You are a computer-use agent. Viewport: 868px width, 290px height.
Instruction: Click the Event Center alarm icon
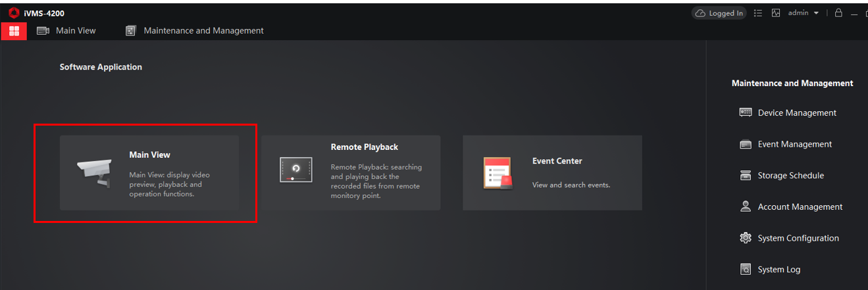(x=498, y=173)
